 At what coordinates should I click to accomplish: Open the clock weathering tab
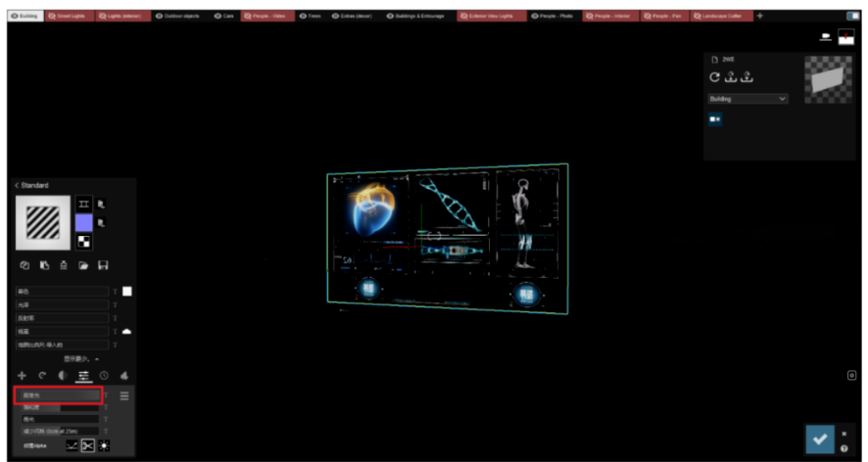[104, 376]
